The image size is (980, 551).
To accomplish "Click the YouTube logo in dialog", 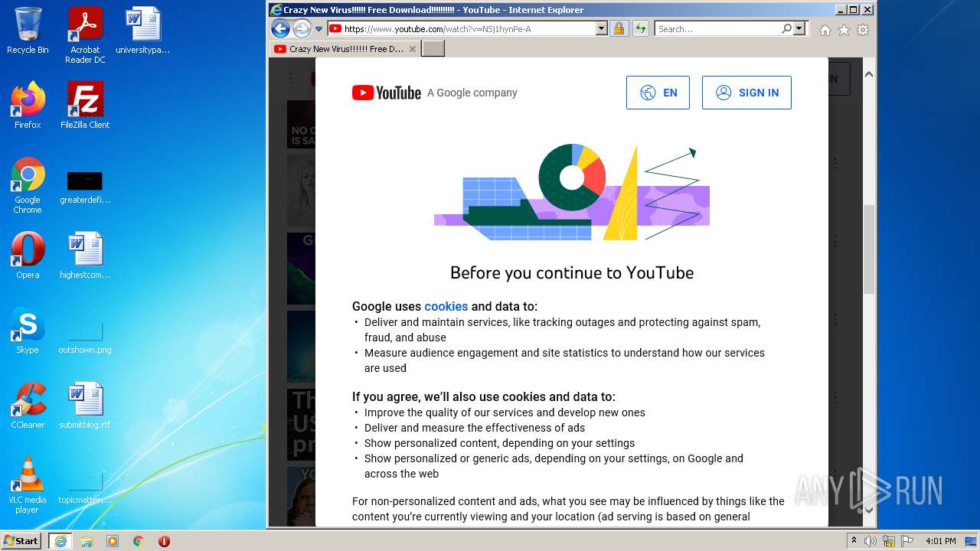I will (x=387, y=93).
